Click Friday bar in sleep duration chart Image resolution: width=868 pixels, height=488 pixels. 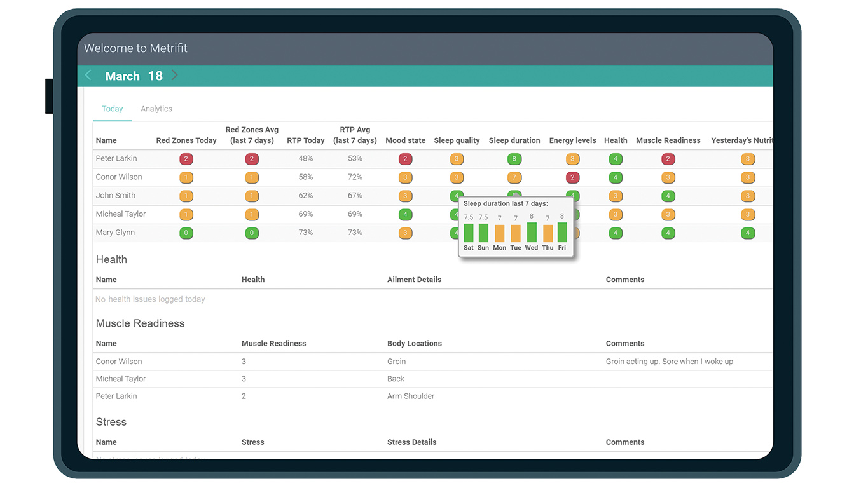pyautogui.click(x=562, y=232)
